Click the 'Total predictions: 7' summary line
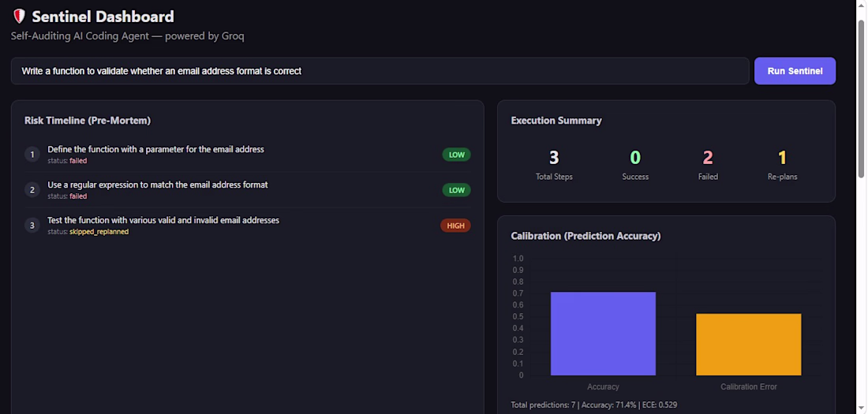Screen dimensions: 868x414 coord(594,405)
